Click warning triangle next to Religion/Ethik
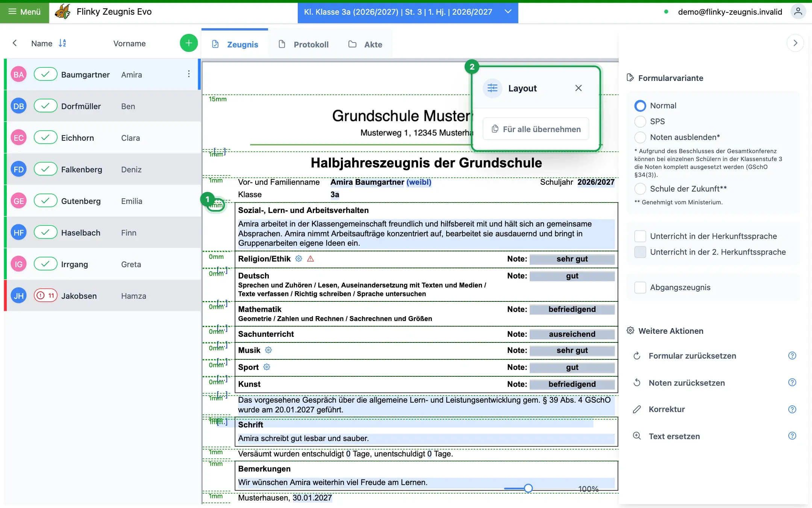 click(x=311, y=259)
